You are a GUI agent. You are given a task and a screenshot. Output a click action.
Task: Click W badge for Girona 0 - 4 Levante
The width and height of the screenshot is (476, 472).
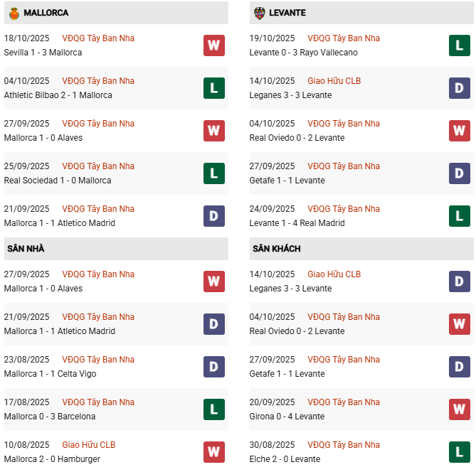459,409
